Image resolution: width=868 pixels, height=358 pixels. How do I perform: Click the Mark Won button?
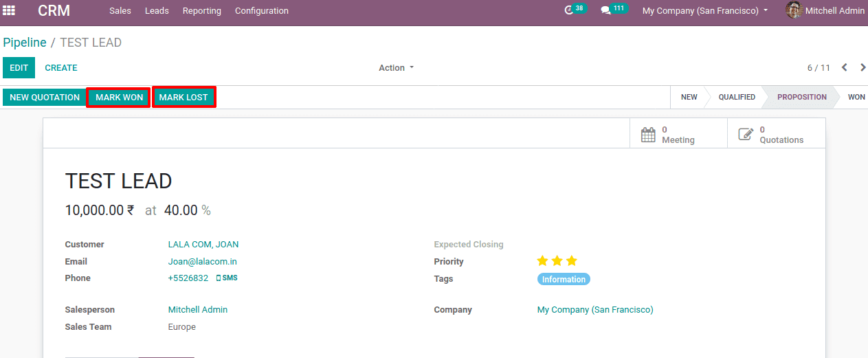tap(119, 98)
